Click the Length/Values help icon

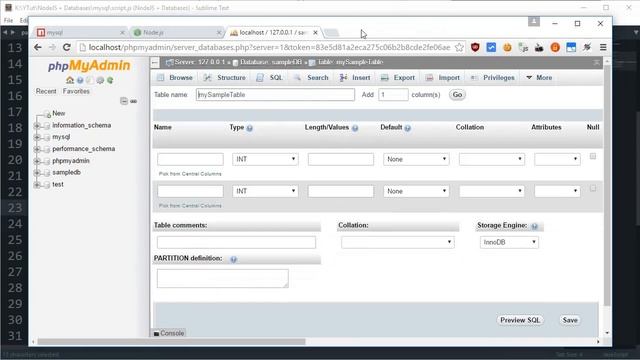pyautogui.click(x=355, y=128)
